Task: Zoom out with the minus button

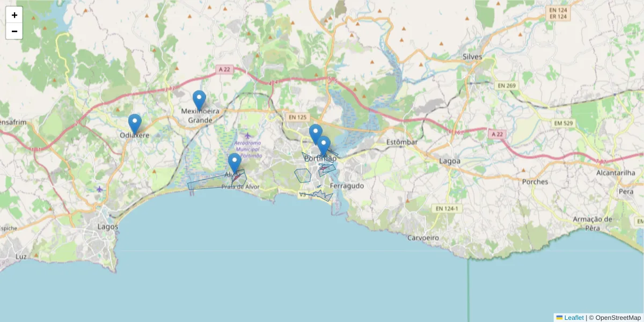Action: pos(14,31)
